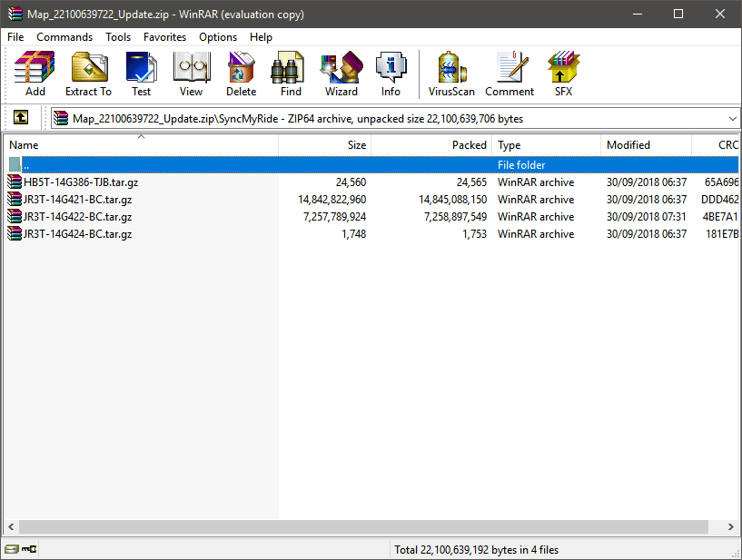742x560 pixels.
Task: Click the key icon in status bar
Action: 29,549
